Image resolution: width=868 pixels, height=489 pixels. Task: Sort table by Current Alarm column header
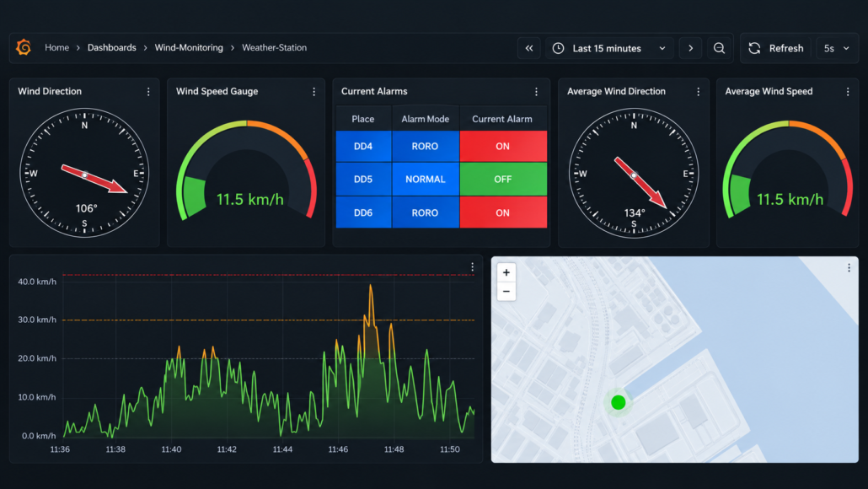point(502,119)
